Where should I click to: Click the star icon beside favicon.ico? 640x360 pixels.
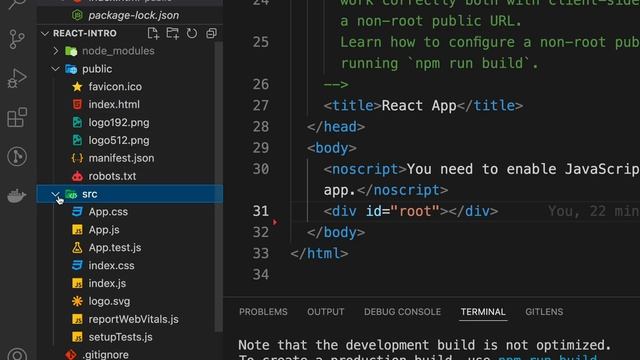coord(77,87)
